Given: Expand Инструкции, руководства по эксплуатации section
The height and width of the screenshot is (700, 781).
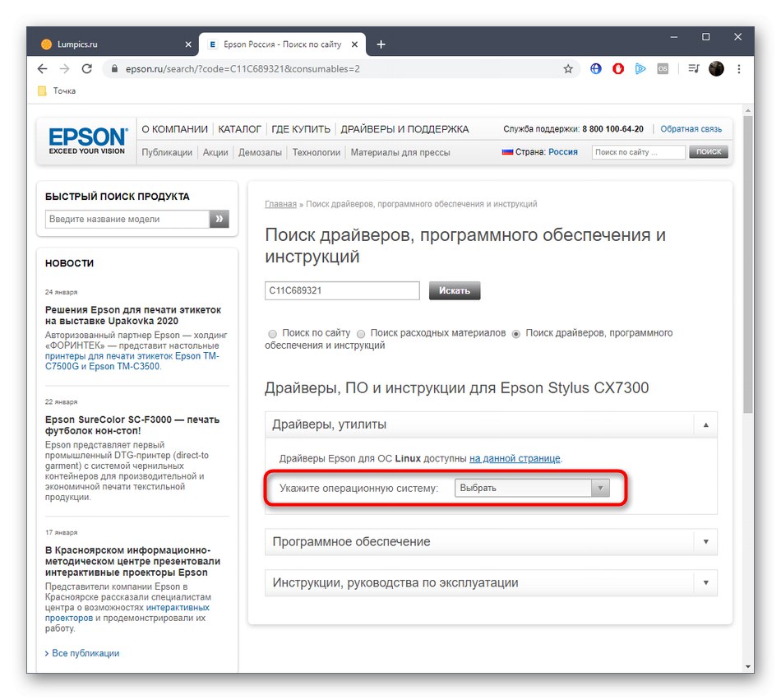Looking at the screenshot, I should pyautogui.click(x=491, y=582).
